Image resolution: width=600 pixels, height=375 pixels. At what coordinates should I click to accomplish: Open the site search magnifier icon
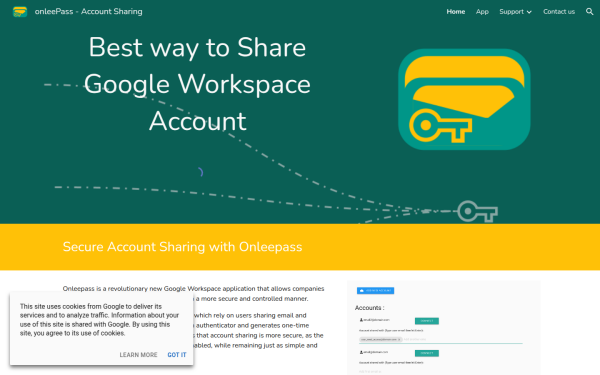589,11
